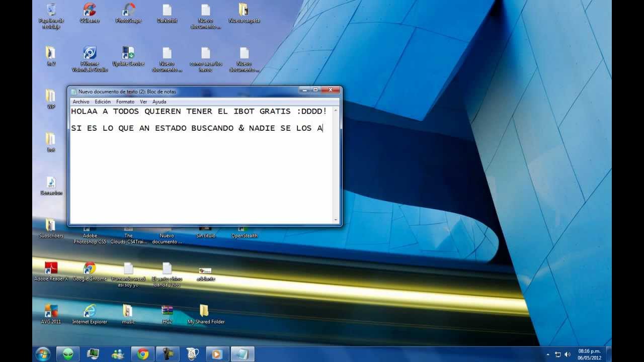Select the PhotoScape desktop shortcut
This screenshot has height=362, width=644.
(x=128, y=13)
